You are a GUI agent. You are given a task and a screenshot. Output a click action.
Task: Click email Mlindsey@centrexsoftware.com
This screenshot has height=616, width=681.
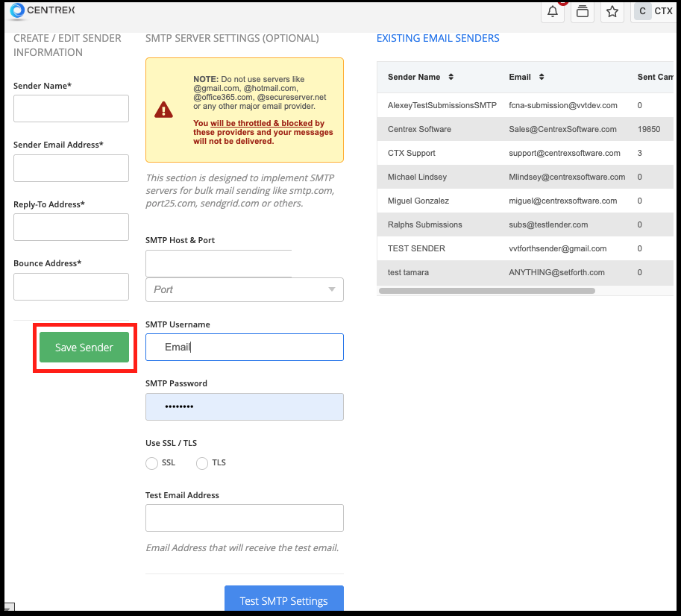pyautogui.click(x=567, y=177)
